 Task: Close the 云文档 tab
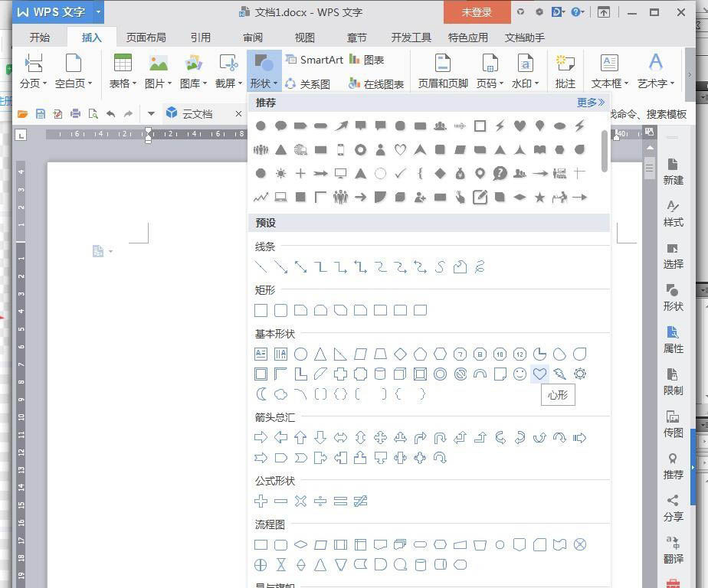pyautogui.click(x=238, y=114)
